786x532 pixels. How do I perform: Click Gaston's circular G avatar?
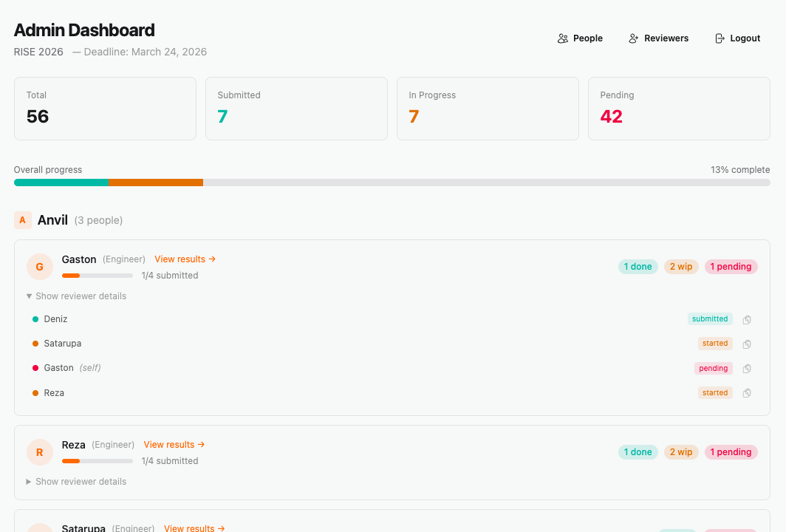(39, 266)
